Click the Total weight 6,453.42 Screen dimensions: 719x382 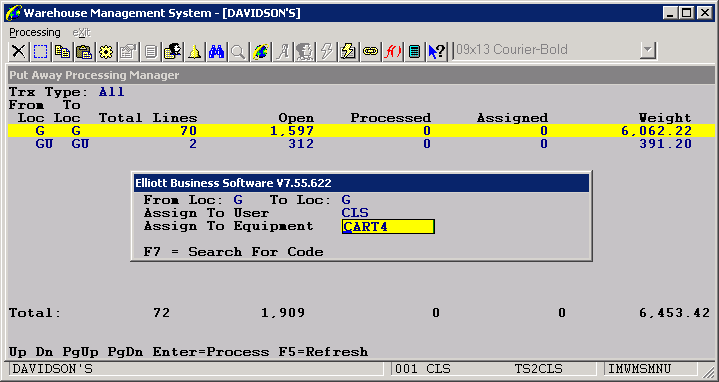click(675, 313)
